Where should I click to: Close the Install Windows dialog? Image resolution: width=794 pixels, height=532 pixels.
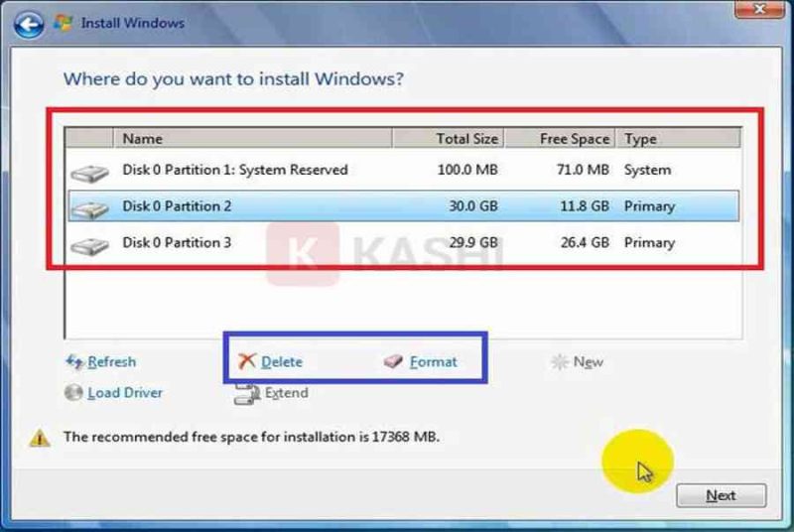(x=759, y=9)
